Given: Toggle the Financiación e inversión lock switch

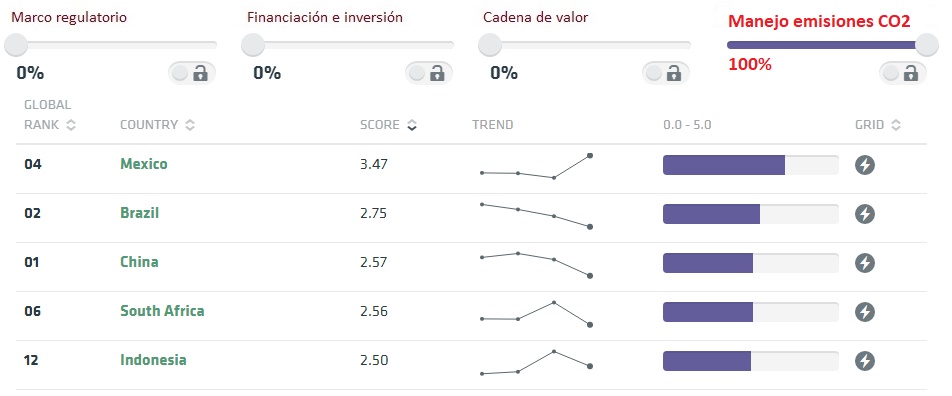Looking at the screenshot, I should pos(429,73).
